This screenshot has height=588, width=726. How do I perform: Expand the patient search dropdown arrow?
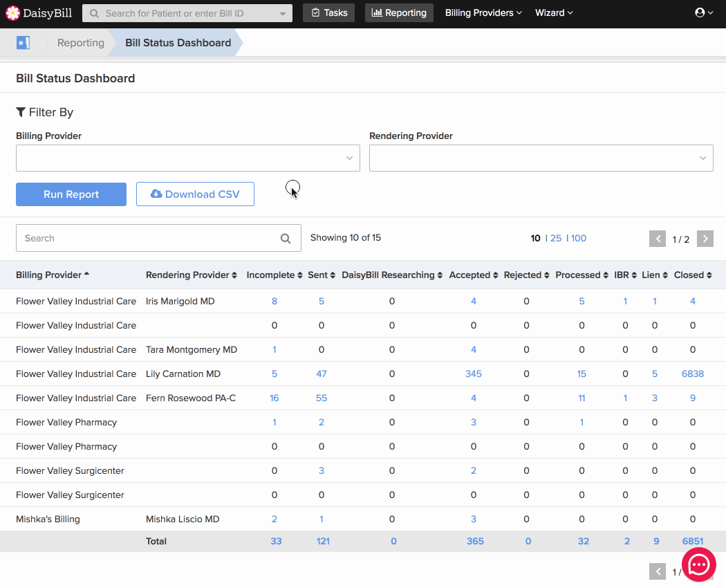[282, 13]
